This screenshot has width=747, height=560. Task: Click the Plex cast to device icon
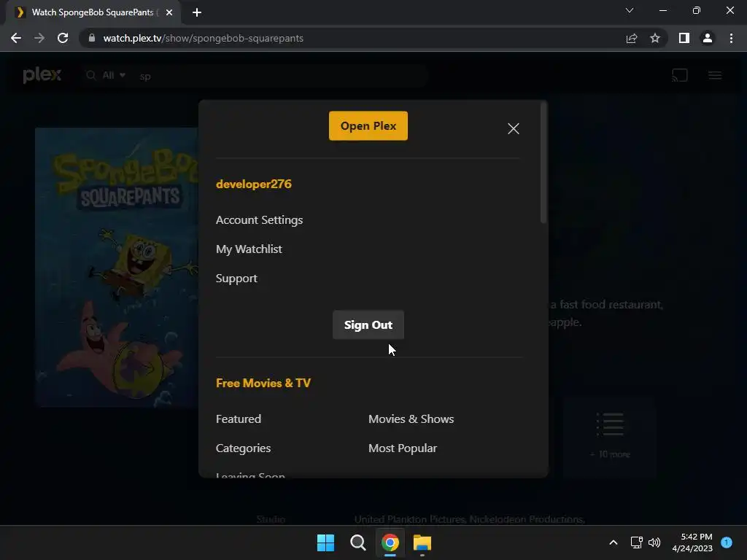[x=680, y=75]
